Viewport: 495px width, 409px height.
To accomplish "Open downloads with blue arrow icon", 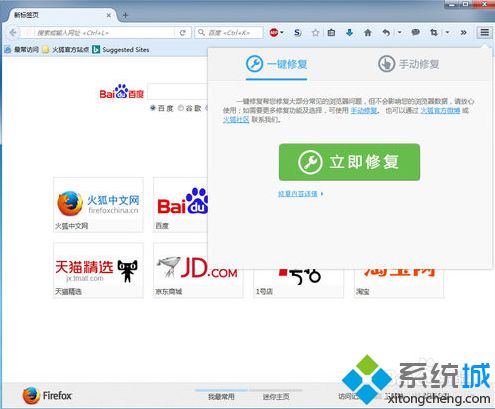I will [x=349, y=33].
